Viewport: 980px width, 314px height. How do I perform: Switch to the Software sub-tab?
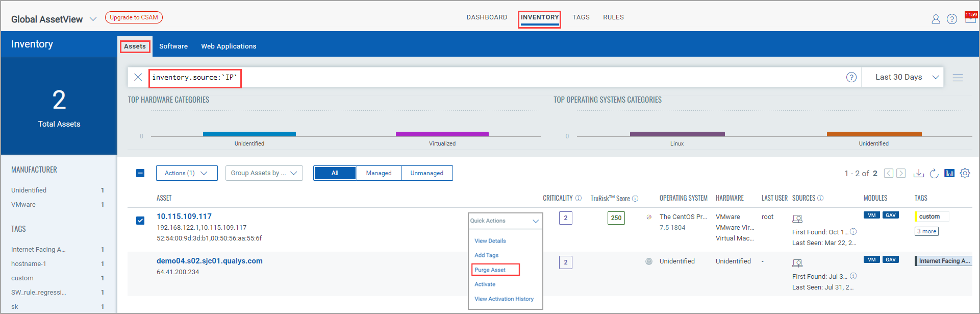tap(173, 46)
